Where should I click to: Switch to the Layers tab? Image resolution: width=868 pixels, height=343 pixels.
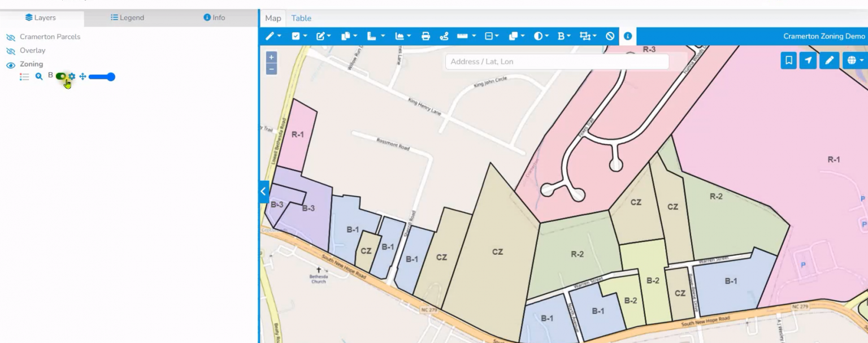41,18
